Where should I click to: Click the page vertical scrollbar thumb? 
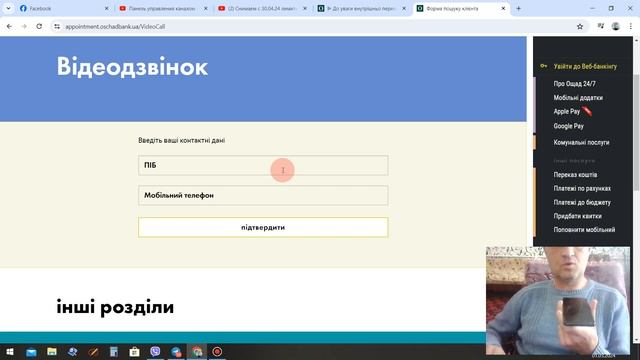point(636,132)
